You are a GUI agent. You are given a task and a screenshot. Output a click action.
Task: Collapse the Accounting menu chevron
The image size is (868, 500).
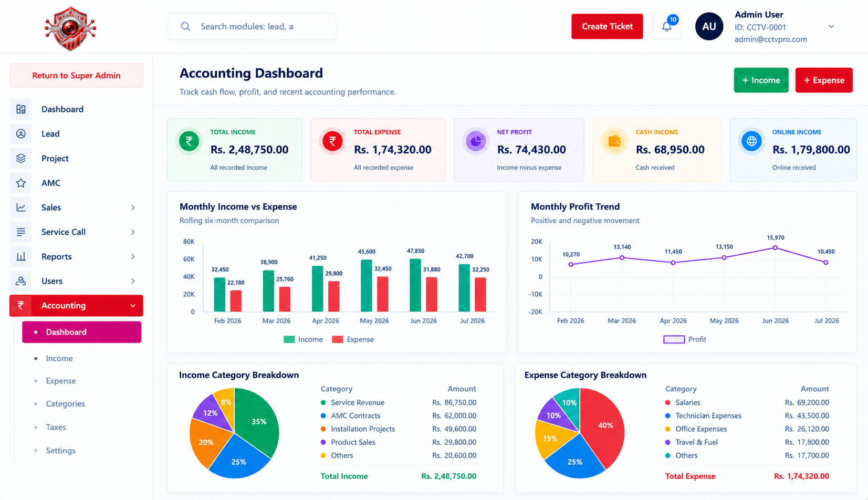coord(133,306)
